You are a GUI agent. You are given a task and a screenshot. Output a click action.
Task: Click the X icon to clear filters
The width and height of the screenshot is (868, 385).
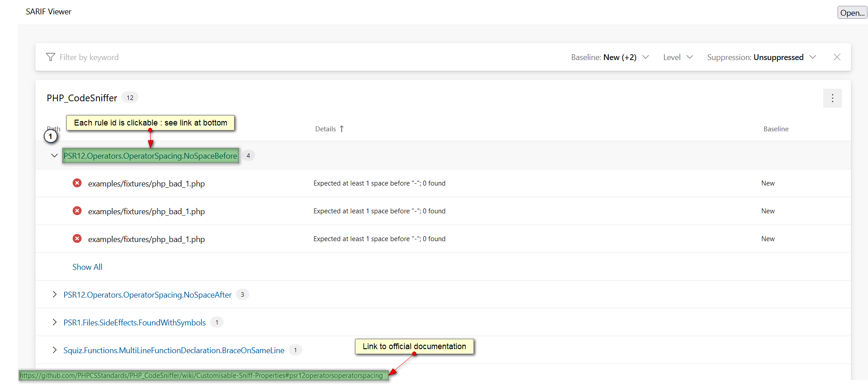(837, 57)
